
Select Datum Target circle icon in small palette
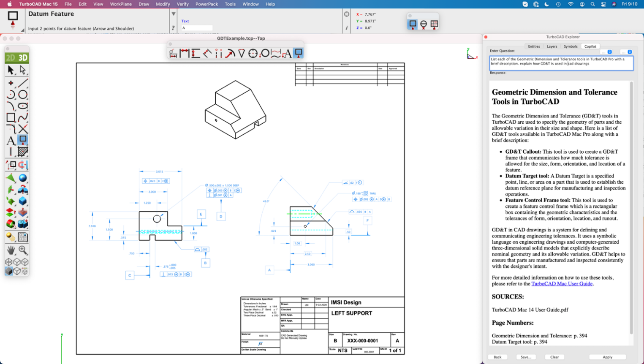(x=424, y=24)
